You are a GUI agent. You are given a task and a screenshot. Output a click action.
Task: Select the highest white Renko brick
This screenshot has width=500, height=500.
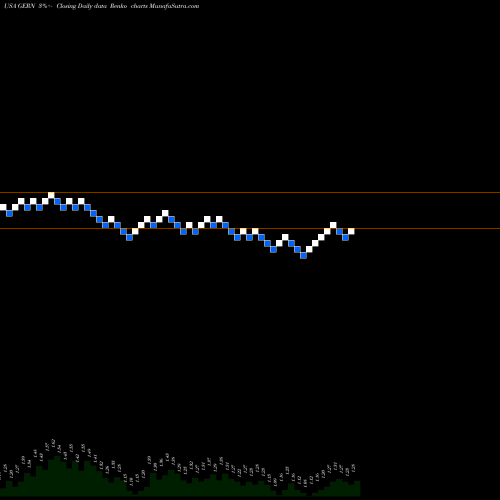click(x=51, y=195)
